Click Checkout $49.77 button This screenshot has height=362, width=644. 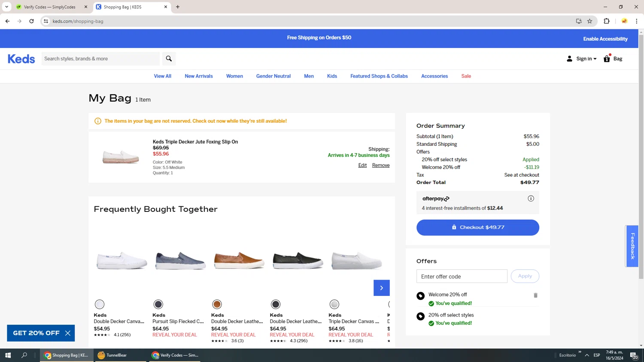click(478, 227)
